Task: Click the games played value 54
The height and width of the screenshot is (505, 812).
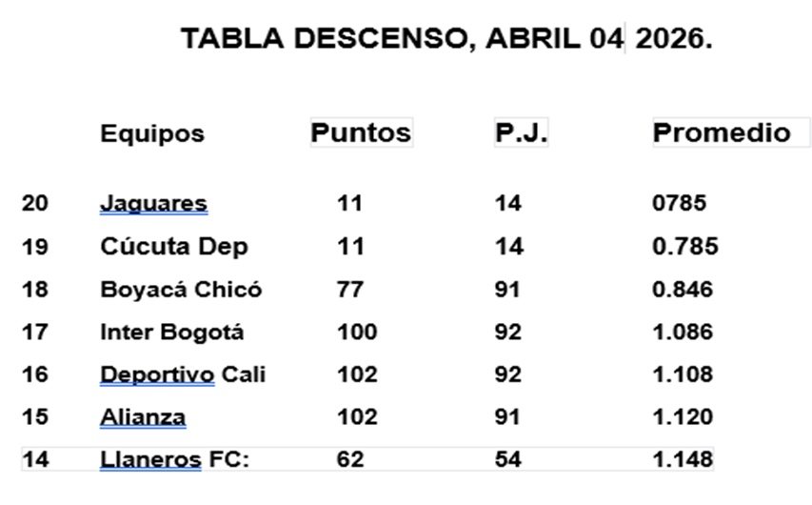Action: point(508,459)
